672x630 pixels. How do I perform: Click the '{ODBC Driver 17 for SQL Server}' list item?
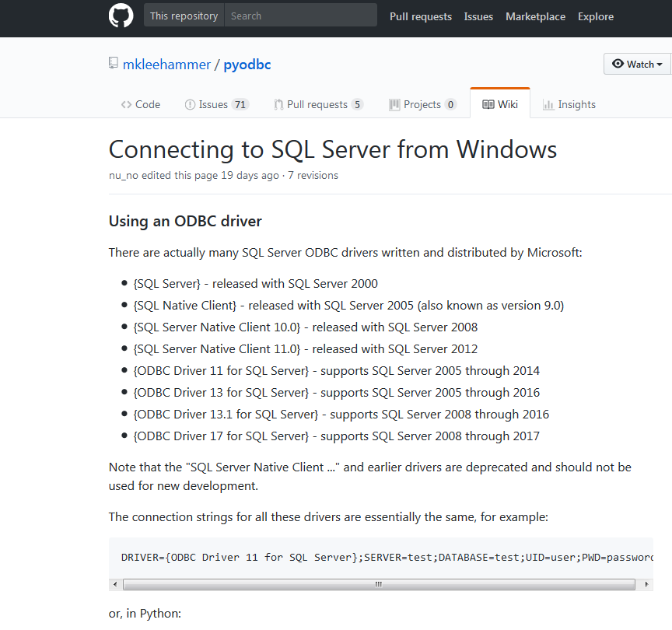pyautogui.click(x=337, y=436)
